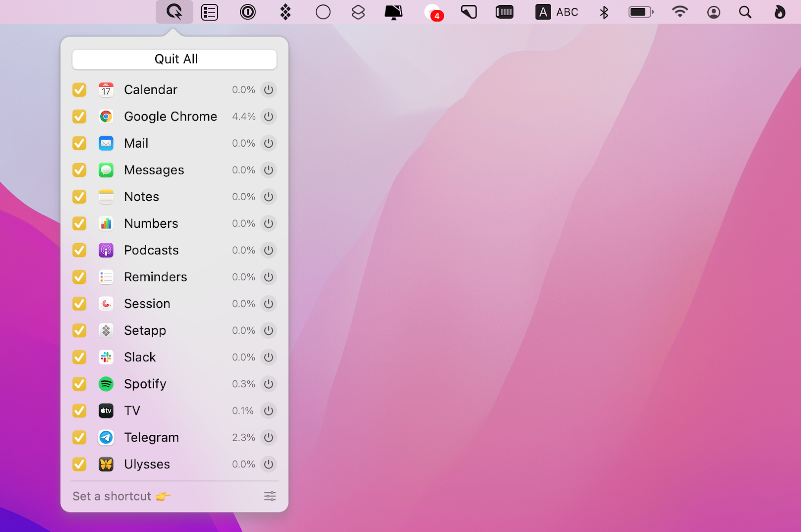801x532 pixels.
Task: Open Spotlight search
Action: (745, 12)
